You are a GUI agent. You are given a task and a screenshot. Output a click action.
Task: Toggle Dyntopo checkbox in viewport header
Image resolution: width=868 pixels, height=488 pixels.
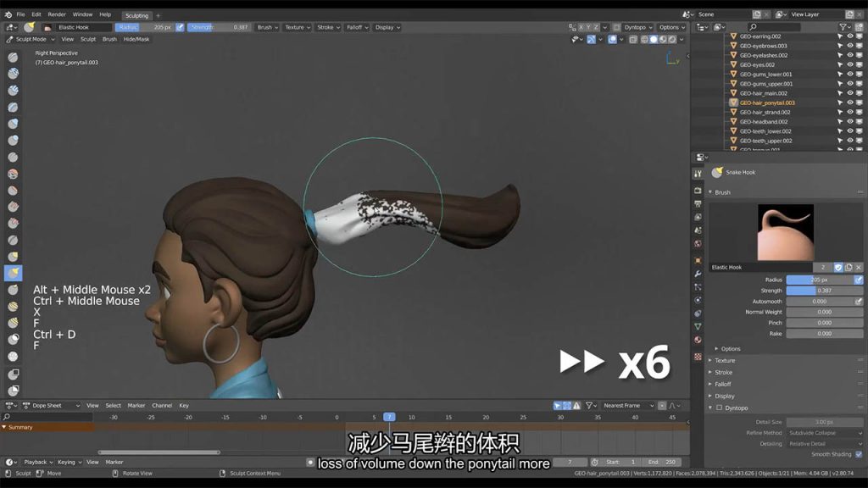coord(616,27)
